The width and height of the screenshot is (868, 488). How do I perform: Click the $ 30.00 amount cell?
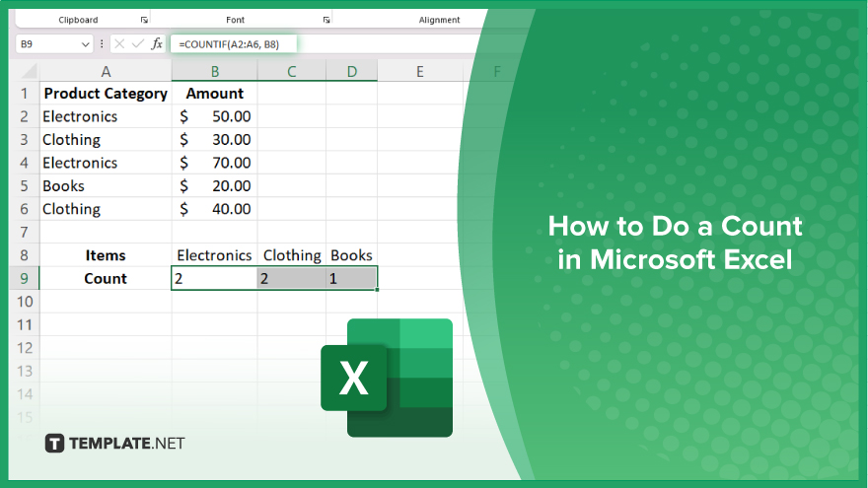[x=215, y=139]
